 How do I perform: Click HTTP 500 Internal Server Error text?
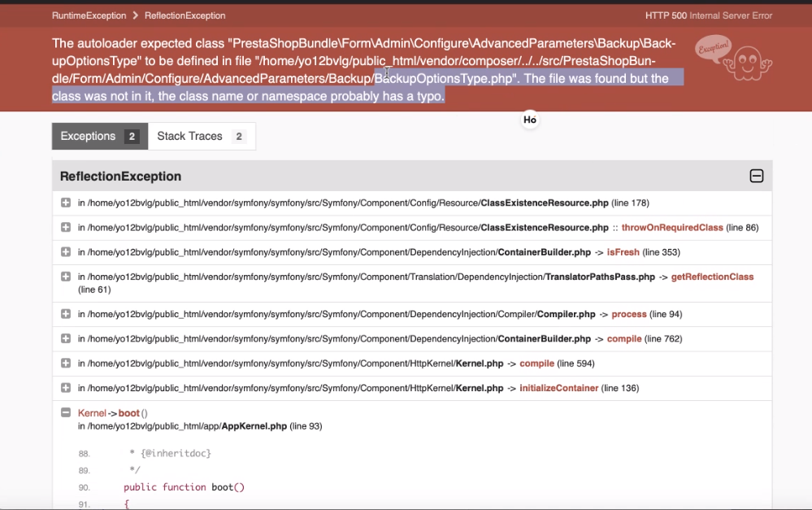709,15
